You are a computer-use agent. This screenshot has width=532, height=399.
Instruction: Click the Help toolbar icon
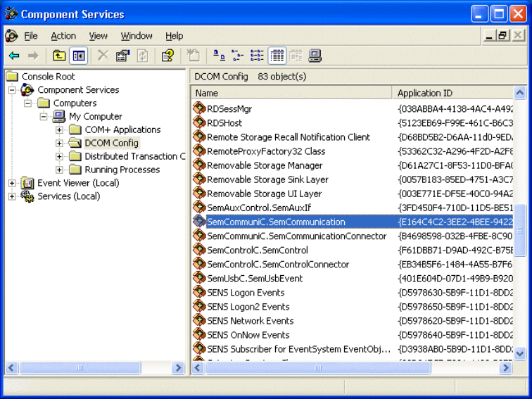(167, 56)
